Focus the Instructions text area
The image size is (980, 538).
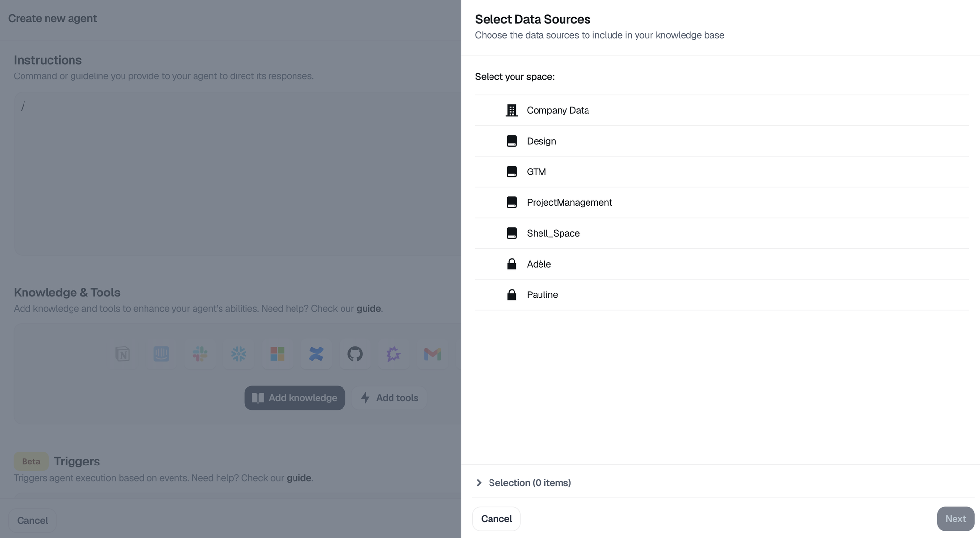[x=235, y=171]
